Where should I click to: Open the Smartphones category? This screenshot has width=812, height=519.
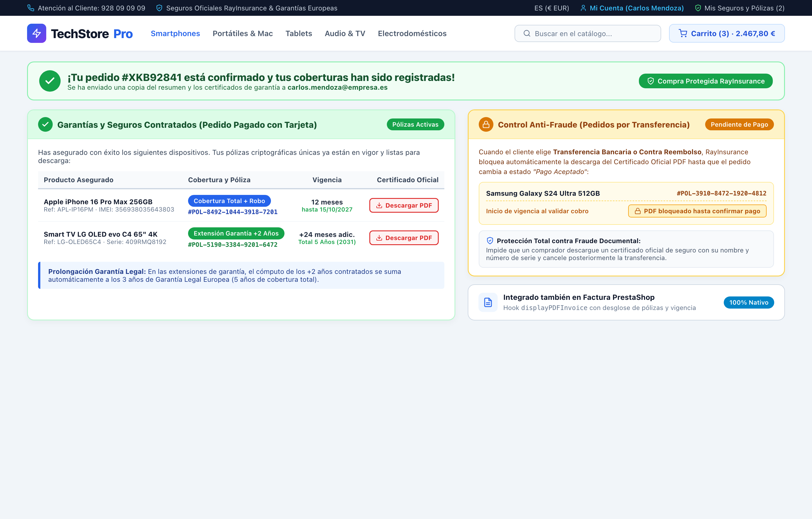tap(175, 33)
